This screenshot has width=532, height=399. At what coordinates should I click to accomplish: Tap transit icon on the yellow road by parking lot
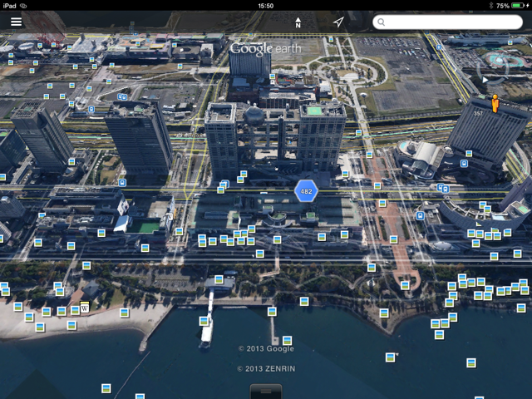pyautogui.click(x=439, y=47)
